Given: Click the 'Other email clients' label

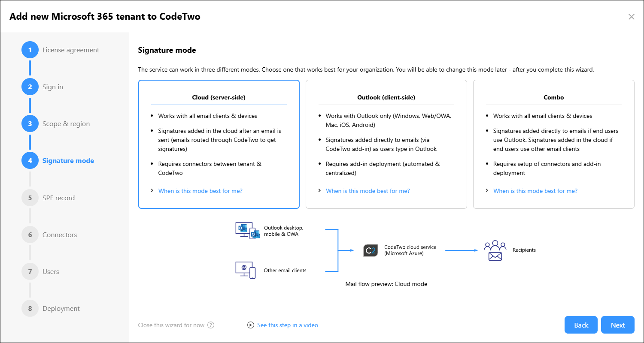Looking at the screenshot, I should click(285, 271).
